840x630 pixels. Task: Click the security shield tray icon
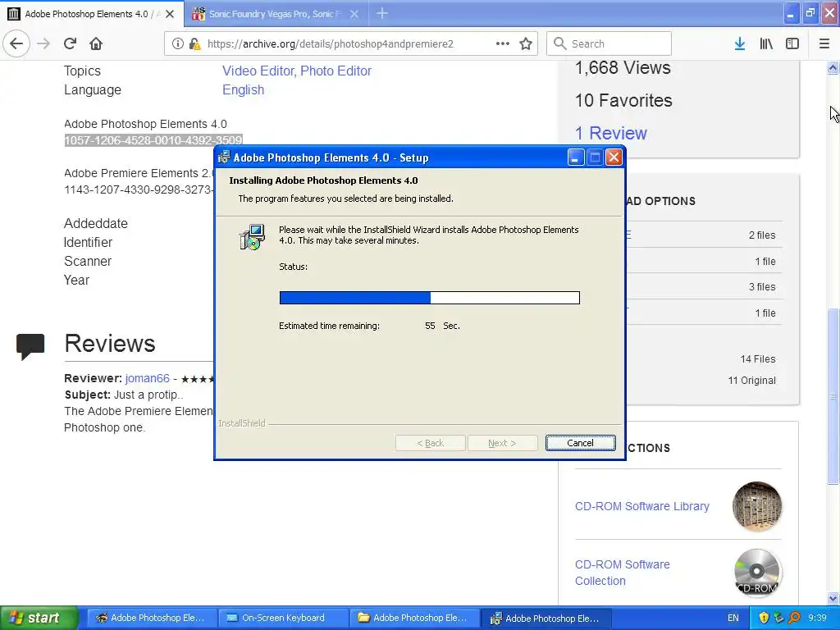(764, 619)
